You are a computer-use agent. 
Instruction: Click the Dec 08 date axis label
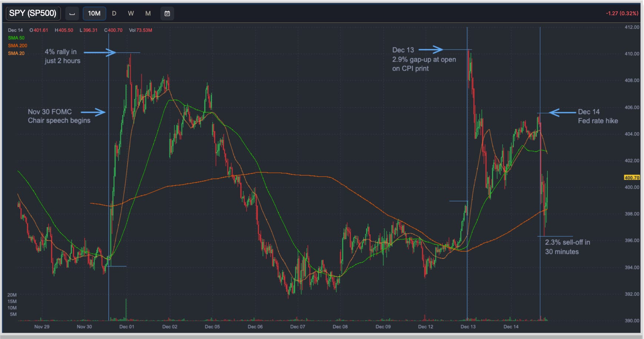(340, 327)
